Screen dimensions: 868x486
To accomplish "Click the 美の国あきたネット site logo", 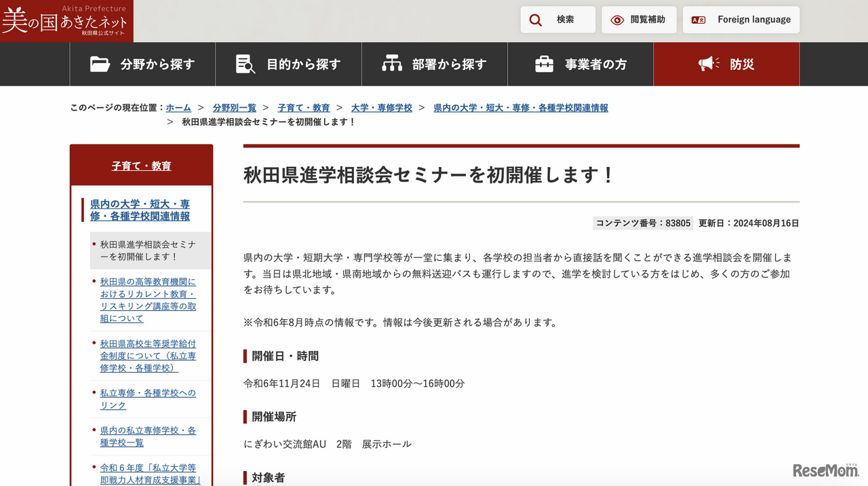I will [66, 21].
